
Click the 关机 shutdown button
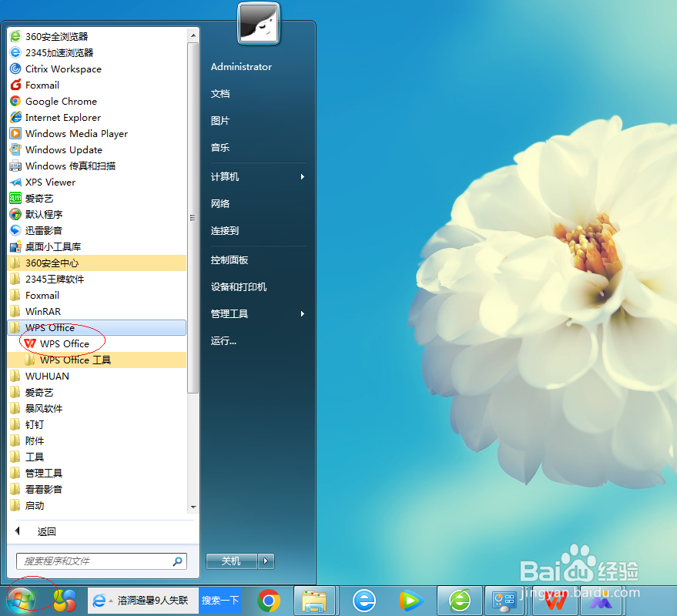coord(231,561)
